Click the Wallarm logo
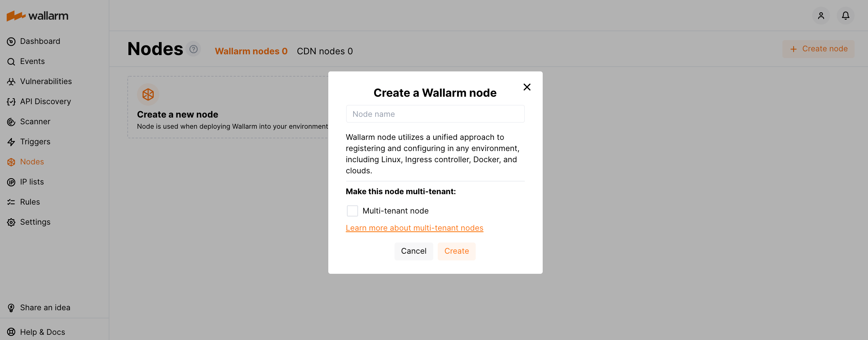The width and height of the screenshot is (868, 340). (38, 16)
